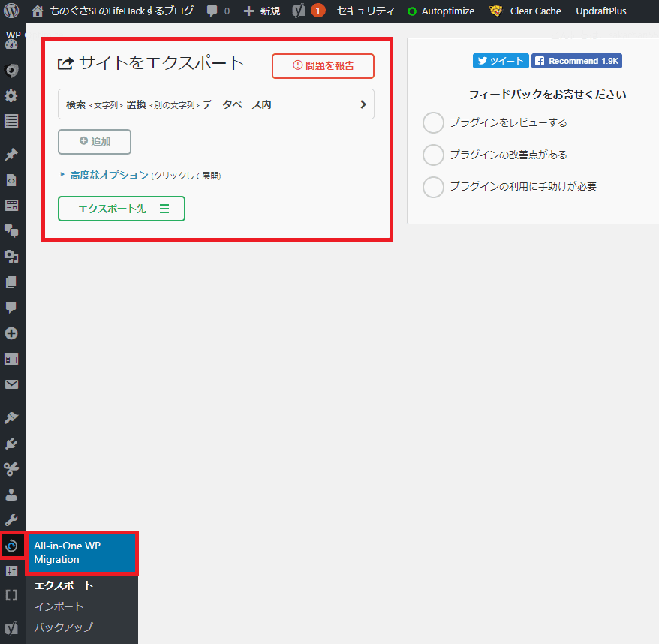659x644 pixels.
Task: Open the Settings gear icon in sidebar
Action: click(11, 96)
